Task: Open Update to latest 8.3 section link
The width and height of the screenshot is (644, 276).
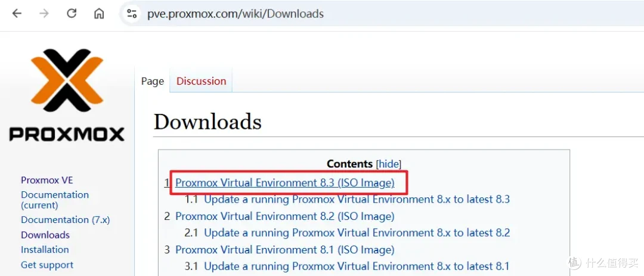Action: [x=357, y=200]
